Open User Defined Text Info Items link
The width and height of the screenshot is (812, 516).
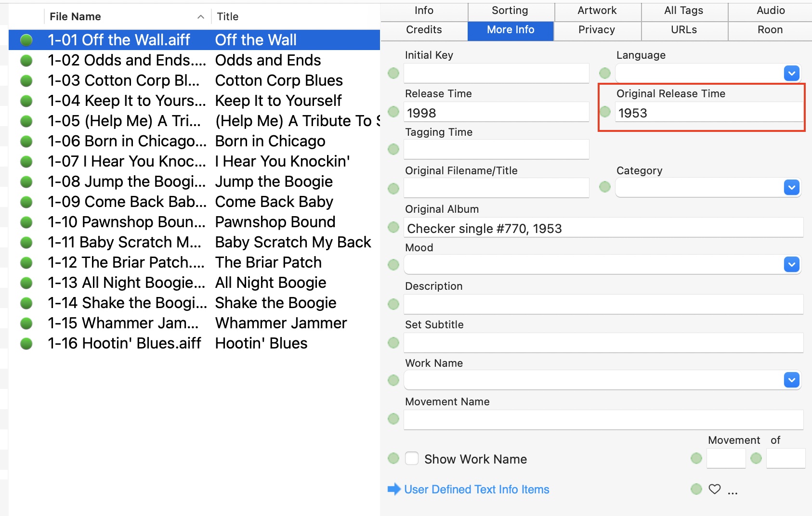tap(477, 490)
